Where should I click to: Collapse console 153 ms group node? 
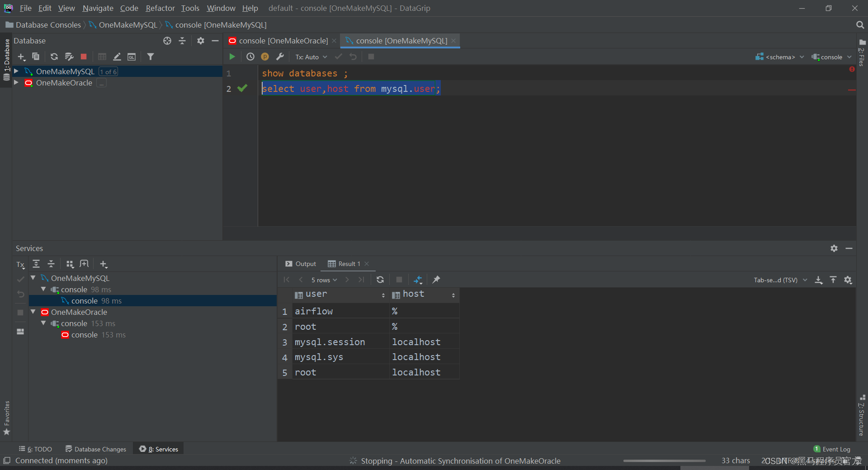tap(43, 323)
